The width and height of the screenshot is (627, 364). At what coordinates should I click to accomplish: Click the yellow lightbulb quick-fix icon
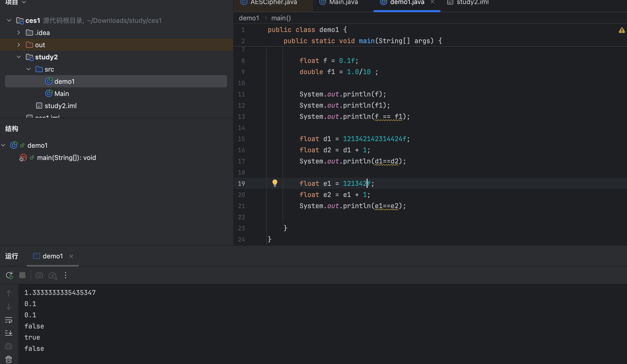[275, 183]
